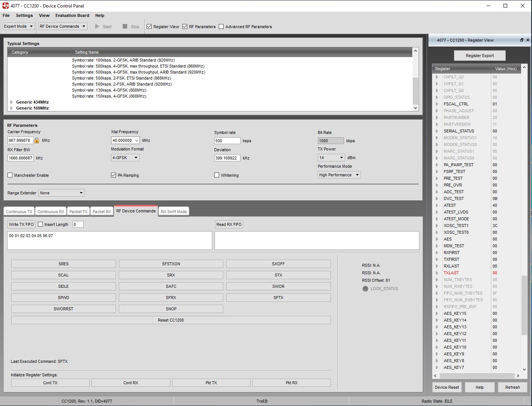Click Read RX FIFO button
This screenshot has width=532, height=406.
tap(229, 224)
